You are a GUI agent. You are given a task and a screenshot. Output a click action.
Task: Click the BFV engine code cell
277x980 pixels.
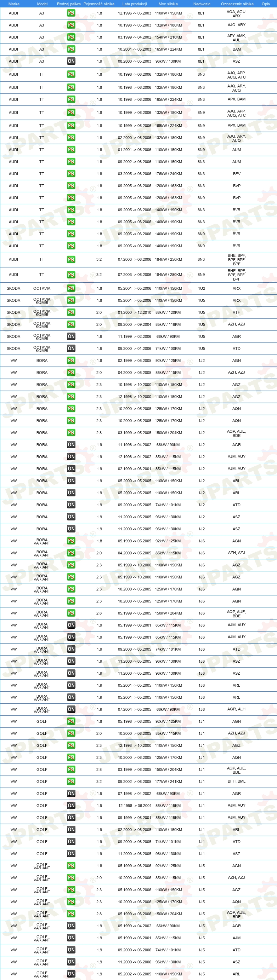(237, 174)
